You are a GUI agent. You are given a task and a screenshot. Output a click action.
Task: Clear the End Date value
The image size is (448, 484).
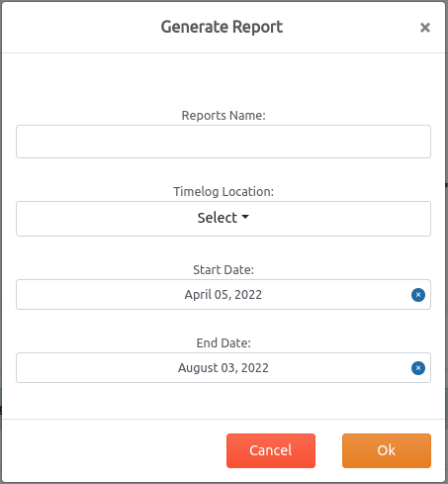tap(418, 368)
